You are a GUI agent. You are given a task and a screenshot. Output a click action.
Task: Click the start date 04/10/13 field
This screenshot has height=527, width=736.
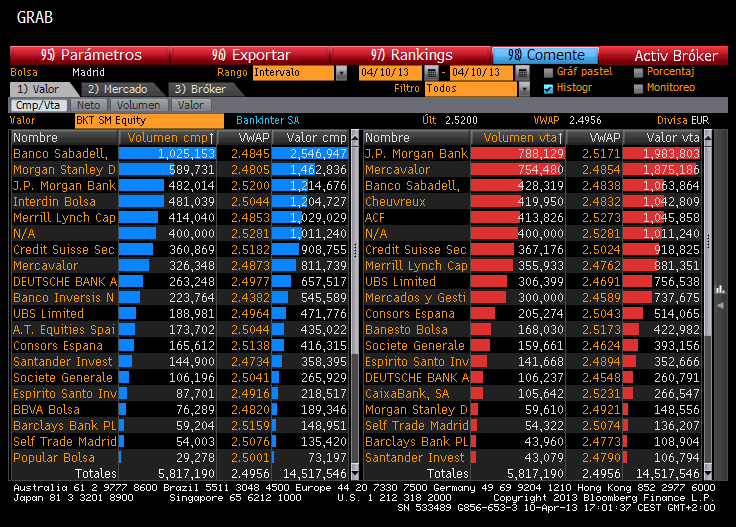coord(391,73)
